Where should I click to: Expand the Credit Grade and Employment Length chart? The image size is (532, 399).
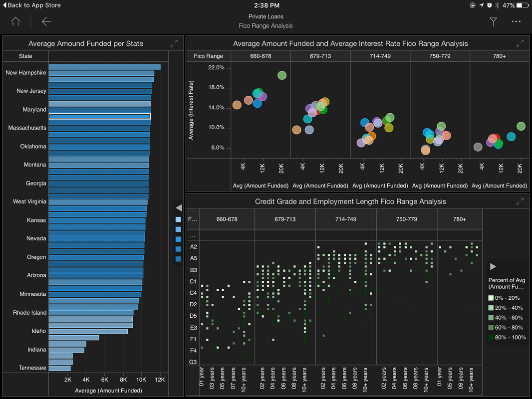(x=520, y=201)
